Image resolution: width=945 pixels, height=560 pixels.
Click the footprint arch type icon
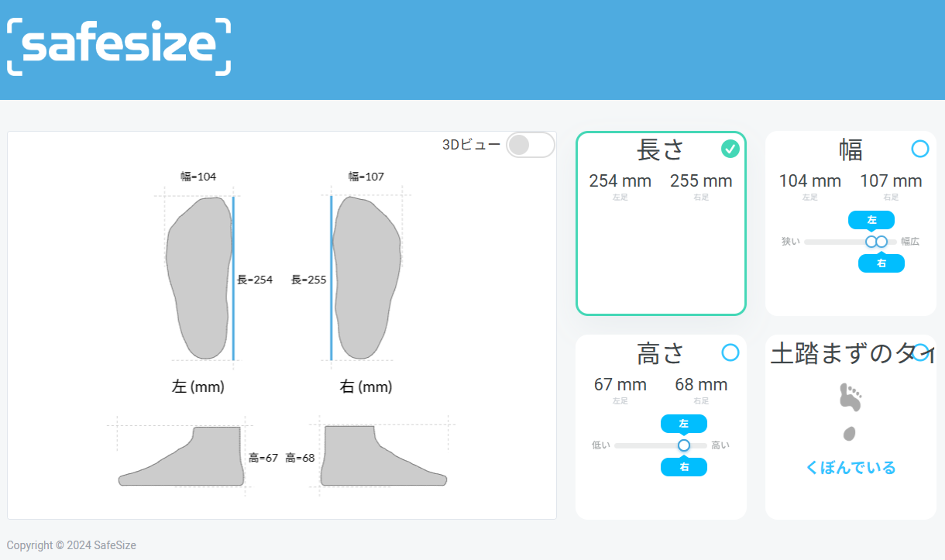click(x=850, y=397)
